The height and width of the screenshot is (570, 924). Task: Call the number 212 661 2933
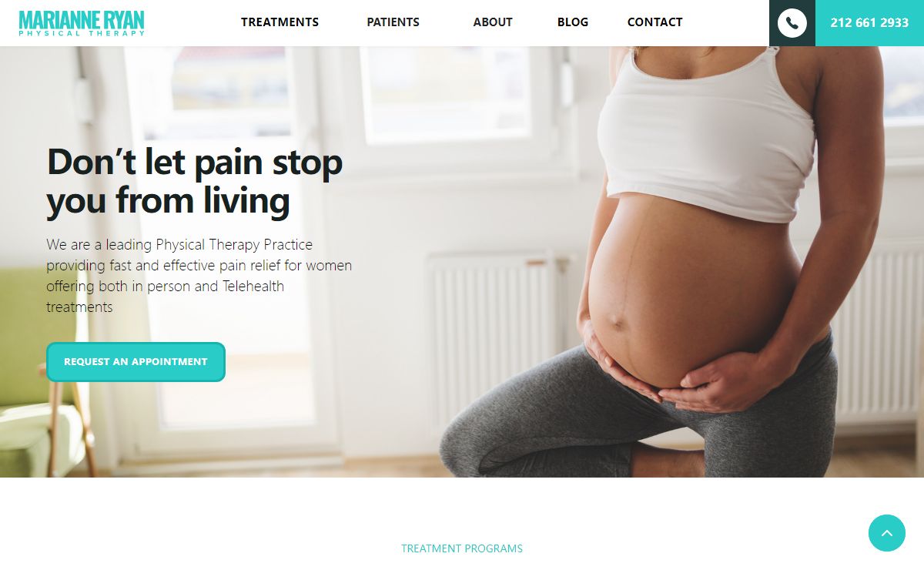click(x=869, y=23)
